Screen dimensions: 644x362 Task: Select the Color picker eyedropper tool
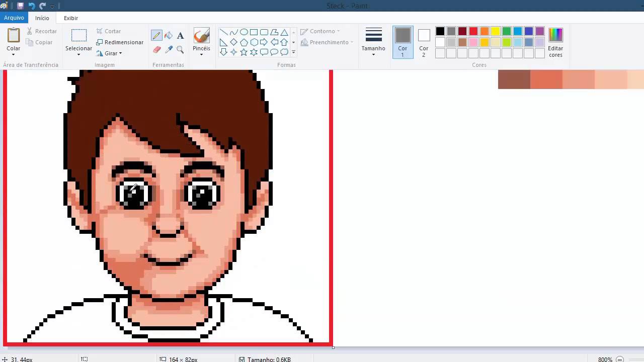[x=169, y=49]
